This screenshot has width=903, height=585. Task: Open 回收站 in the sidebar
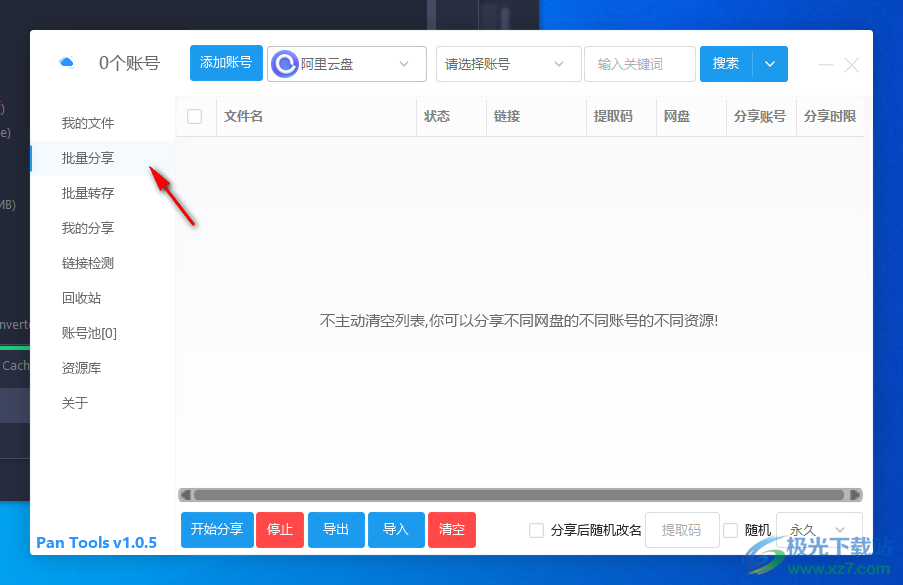click(81, 298)
